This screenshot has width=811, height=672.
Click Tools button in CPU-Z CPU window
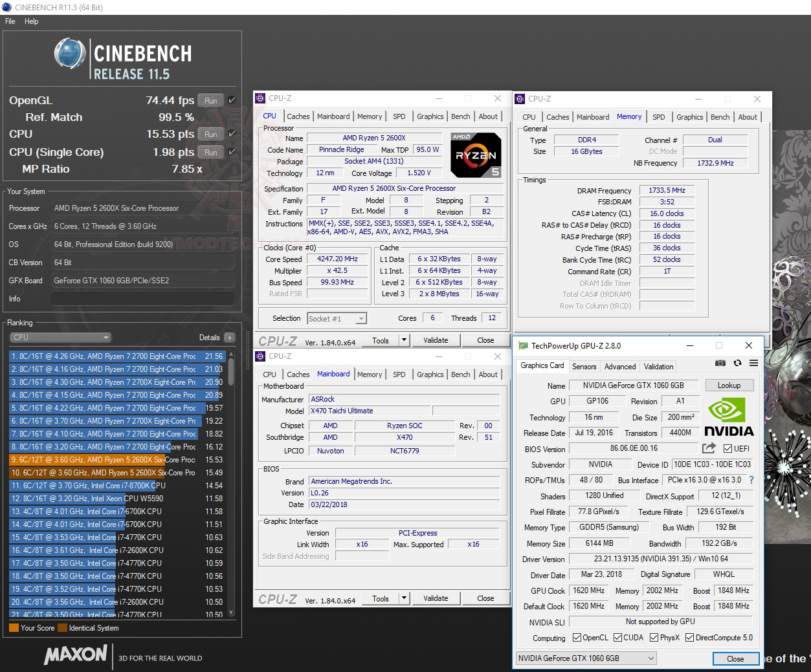[381, 340]
